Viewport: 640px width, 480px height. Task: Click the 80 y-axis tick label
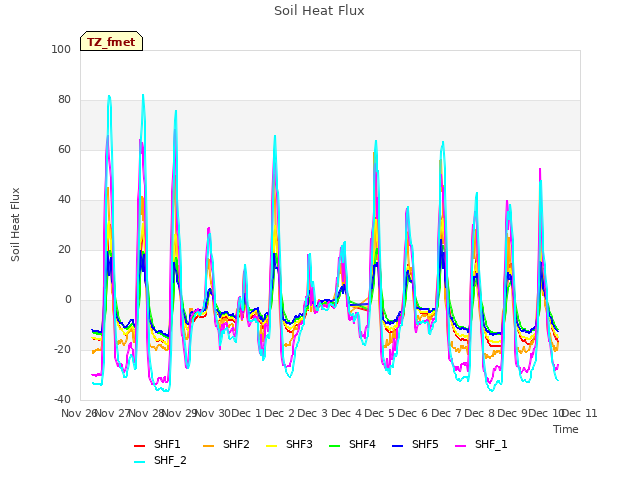64,100
